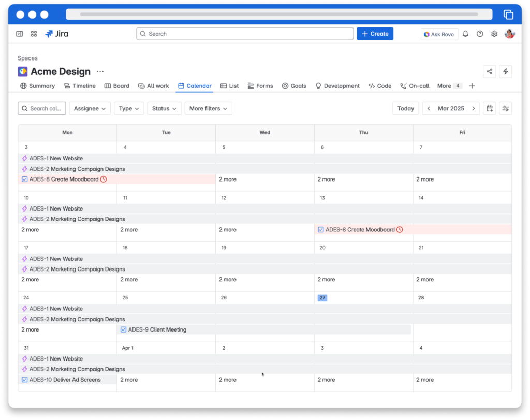Click checkbox icon on ADES-9 Client Meeting
The height and width of the screenshot is (420, 530).
[123, 329]
